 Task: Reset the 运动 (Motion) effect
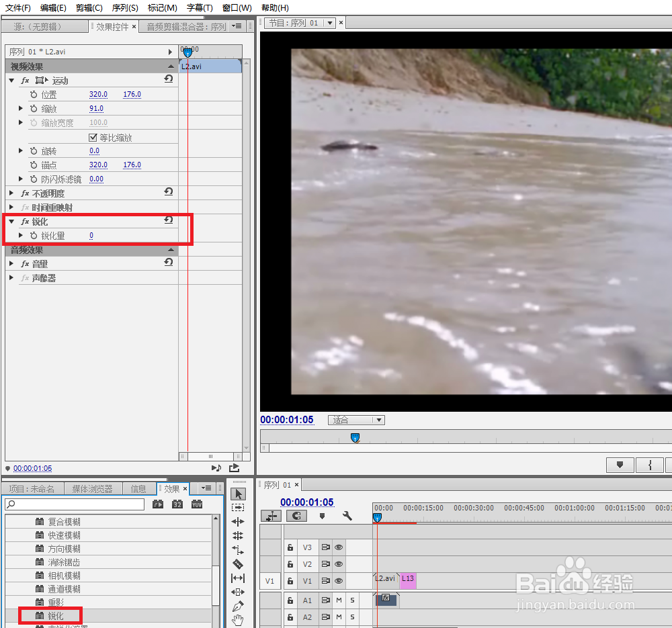pos(169,79)
